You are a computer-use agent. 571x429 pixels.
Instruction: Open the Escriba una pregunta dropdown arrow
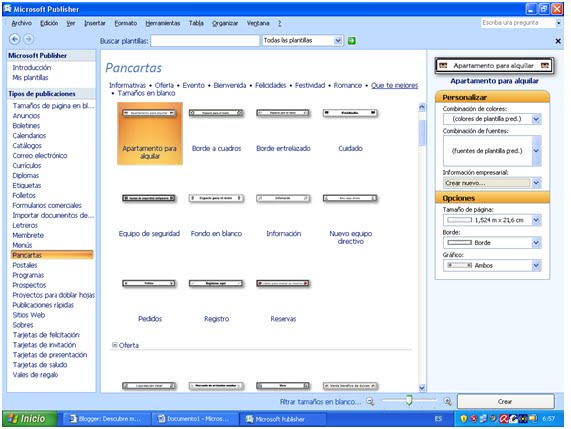coord(558,23)
